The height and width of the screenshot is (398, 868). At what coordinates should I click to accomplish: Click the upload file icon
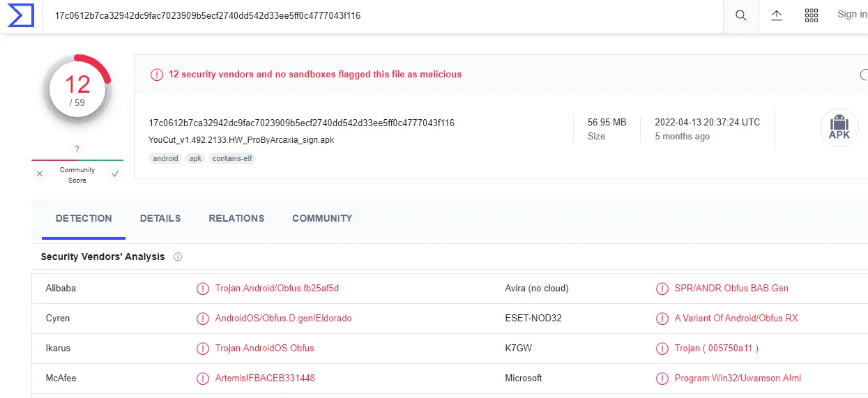[777, 15]
